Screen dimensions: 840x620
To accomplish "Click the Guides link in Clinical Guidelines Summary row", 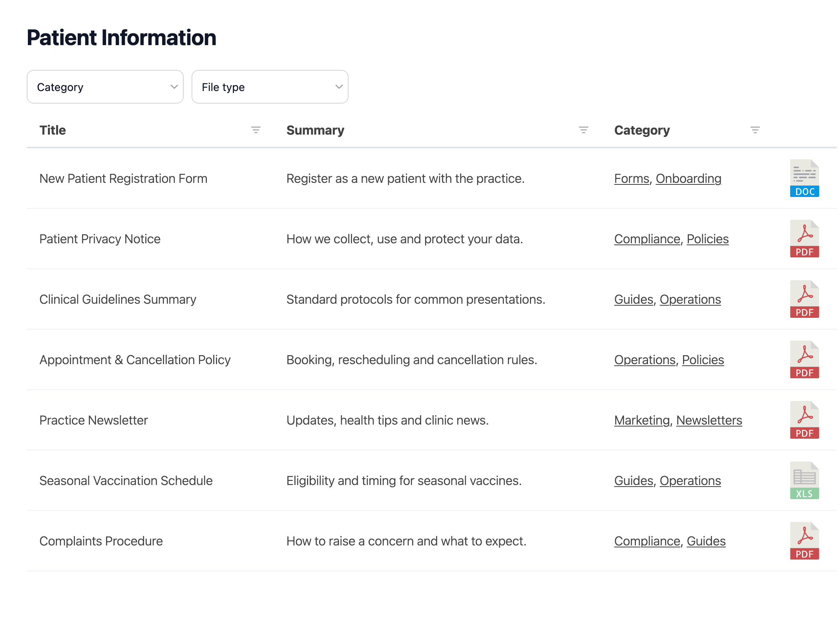I will tap(634, 299).
